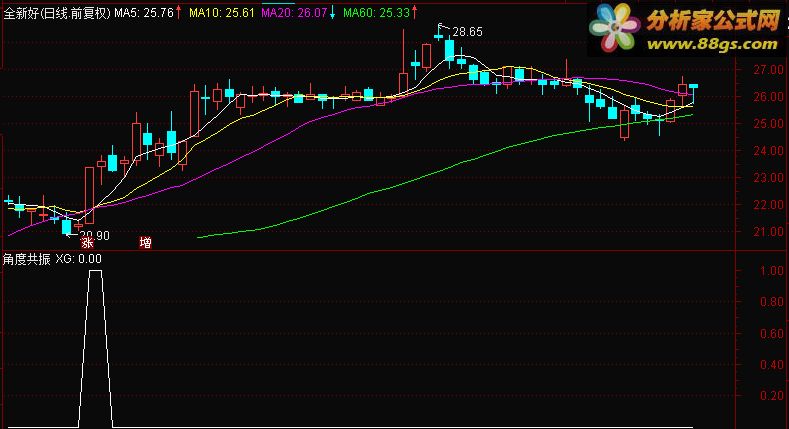Click the 0.40 indicator axis label
This screenshot has width=789, height=429.
[771, 365]
